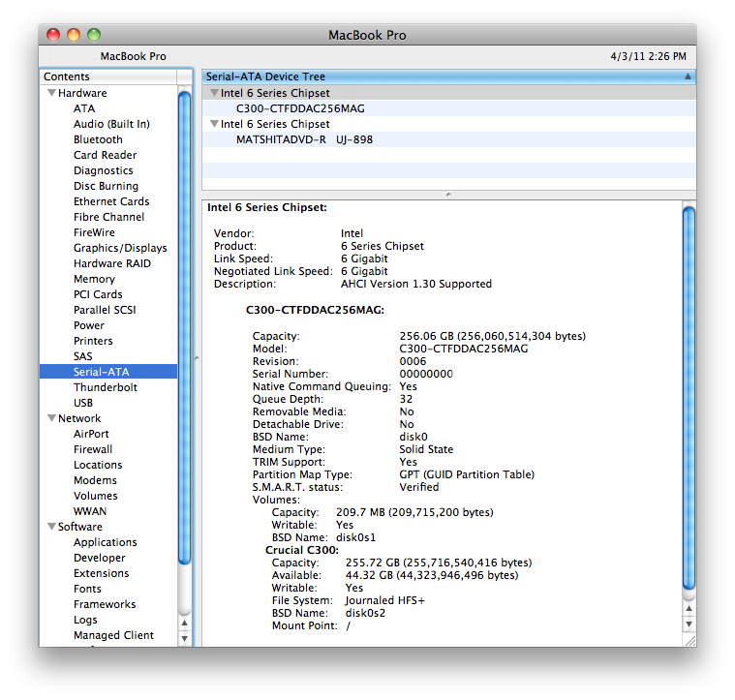
Task: Open Bluetooth hardware info
Action: point(98,139)
